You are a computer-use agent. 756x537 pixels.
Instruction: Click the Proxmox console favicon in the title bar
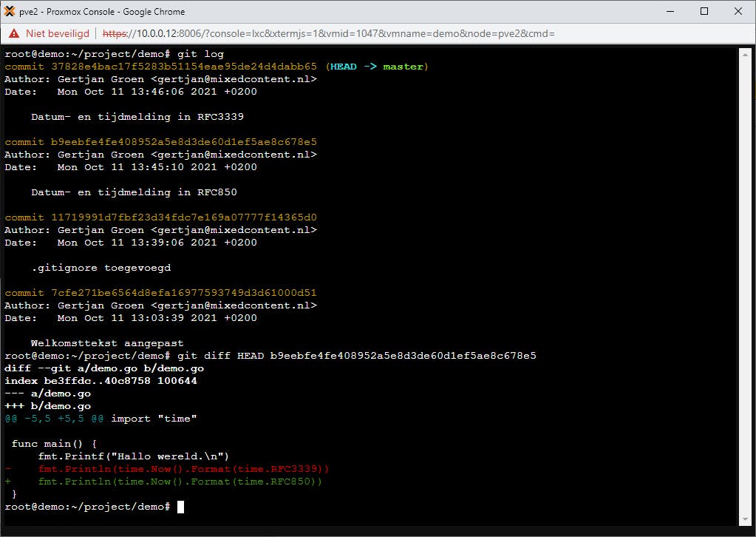click(x=10, y=11)
